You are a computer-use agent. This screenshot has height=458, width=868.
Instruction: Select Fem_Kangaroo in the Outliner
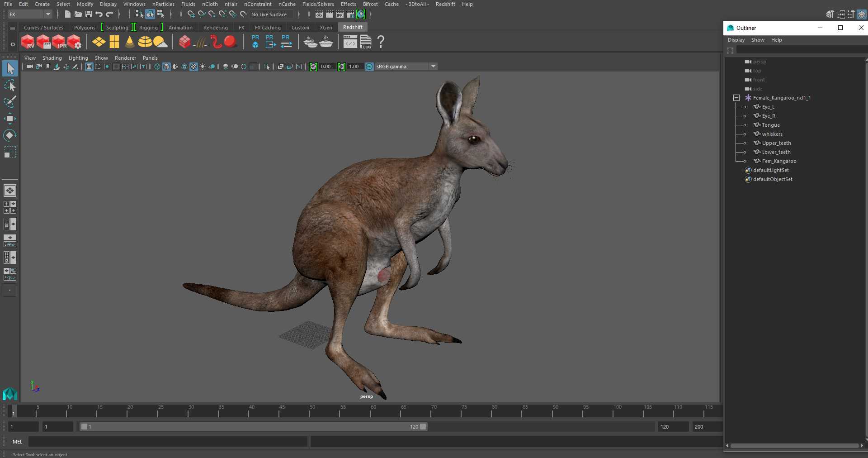point(779,161)
